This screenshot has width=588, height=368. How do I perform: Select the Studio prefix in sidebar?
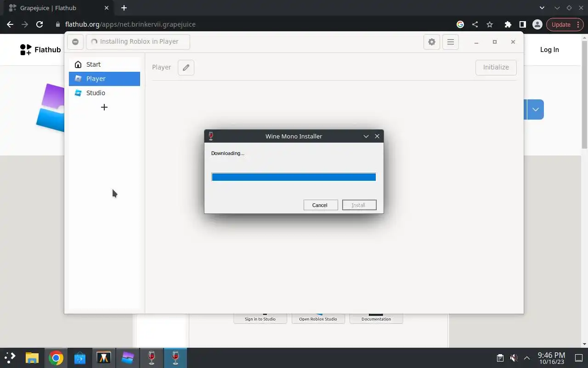point(104,93)
